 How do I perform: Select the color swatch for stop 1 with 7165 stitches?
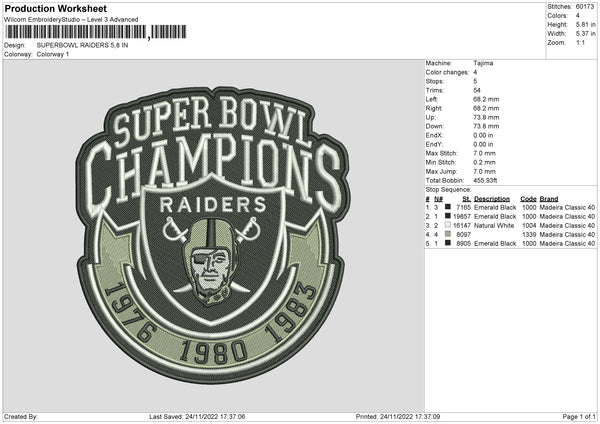[x=448, y=207]
